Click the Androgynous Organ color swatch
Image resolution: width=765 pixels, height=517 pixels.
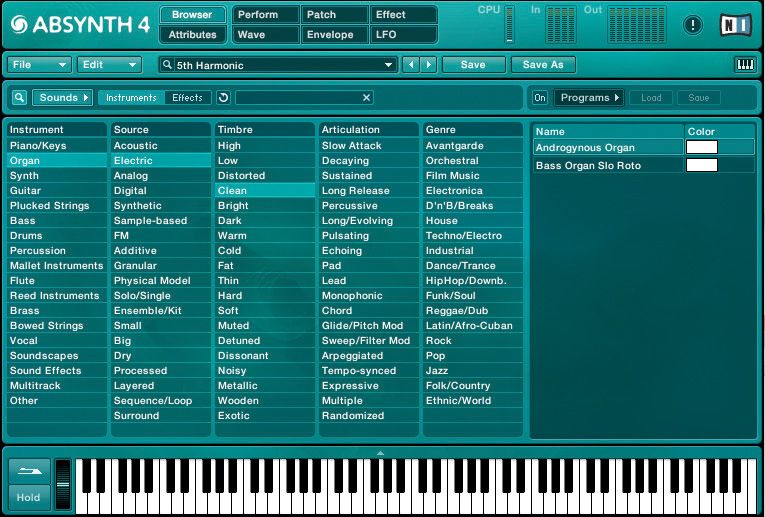click(702, 147)
